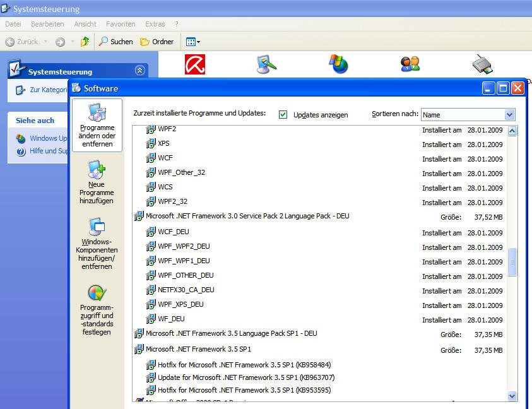
Task: Click the installer icon beside .NET Framework 3.5 SP1
Action: tap(139, 349)
